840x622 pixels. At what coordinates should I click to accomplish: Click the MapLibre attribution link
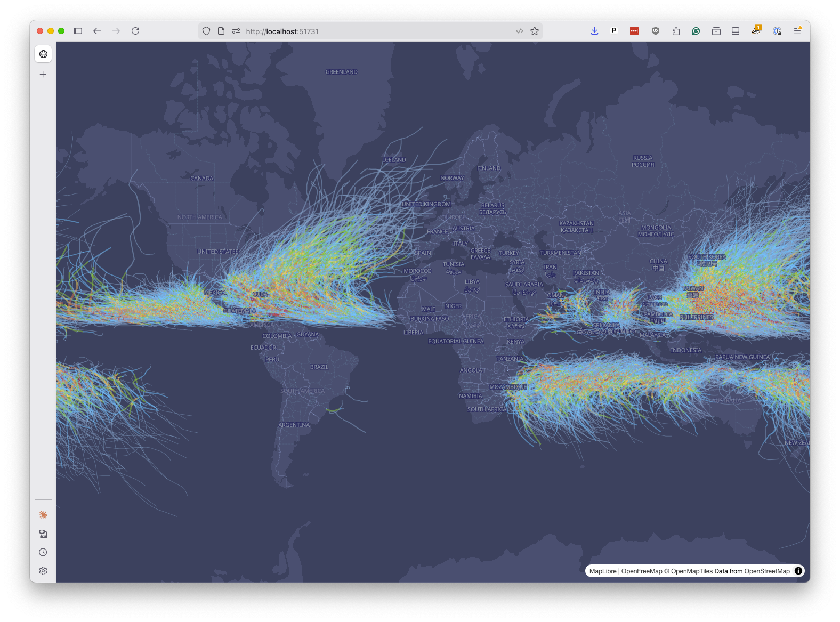[x=602, y=571]
